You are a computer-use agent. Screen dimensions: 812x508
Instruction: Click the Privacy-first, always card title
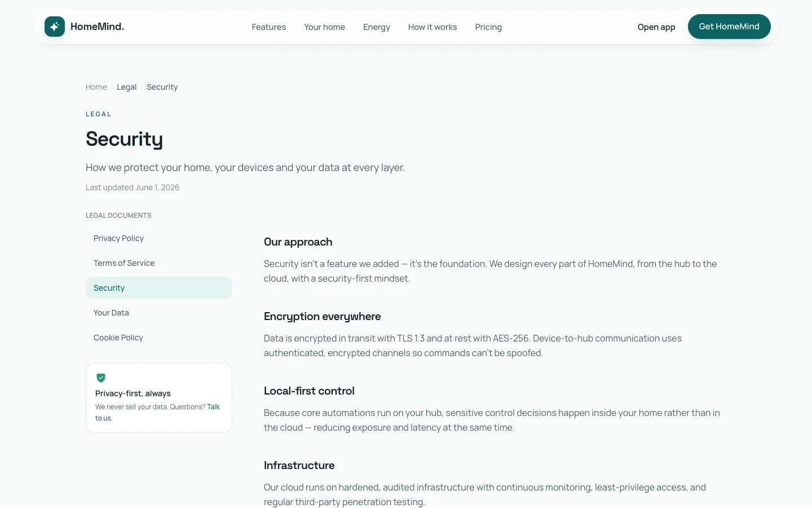tap(133, 393)
